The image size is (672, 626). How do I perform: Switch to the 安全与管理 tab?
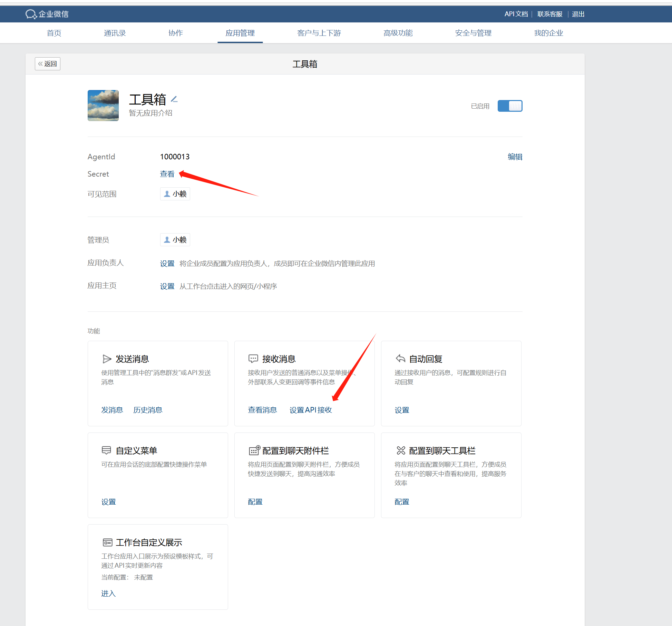click(x=473, y=33)
